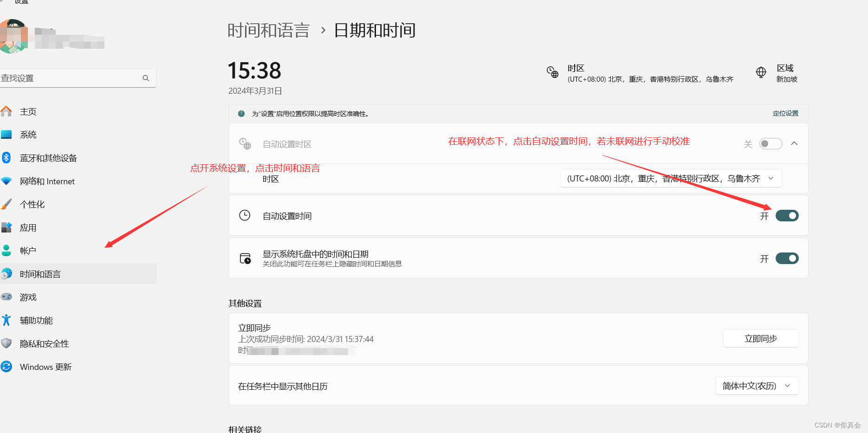
Task: Click the Privacy shield icon
Action: click(6, 343)
